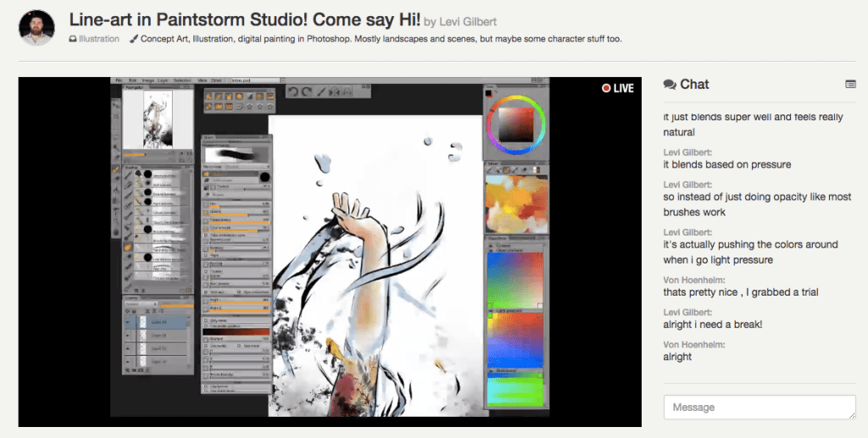The height and width of the screenshot is (438, 868).
Task: Click the redo arrow in Paintstorm toolbar
Action: (x=306, y=91)
